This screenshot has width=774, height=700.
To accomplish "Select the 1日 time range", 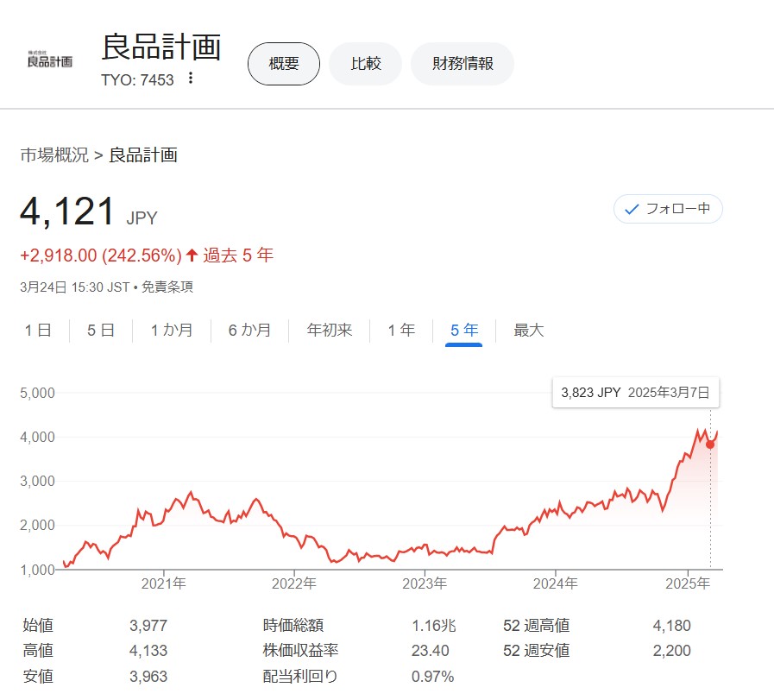I will coord(38,330).
